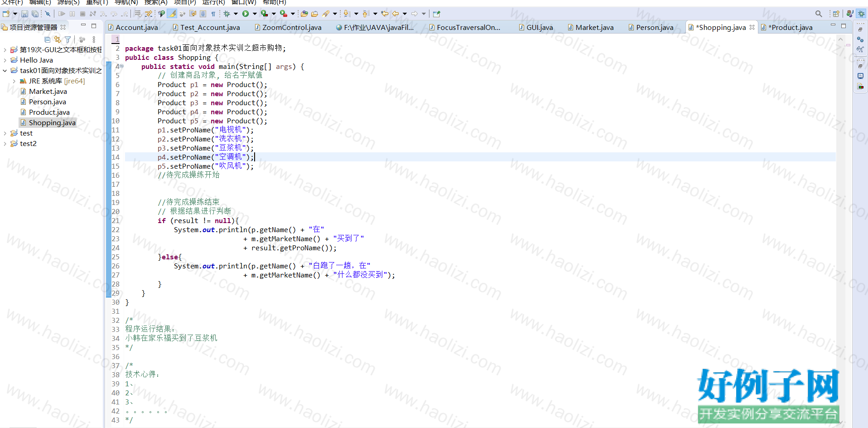Collapse all in project explorer
This screenshot has height=428, width=868.
47,39
